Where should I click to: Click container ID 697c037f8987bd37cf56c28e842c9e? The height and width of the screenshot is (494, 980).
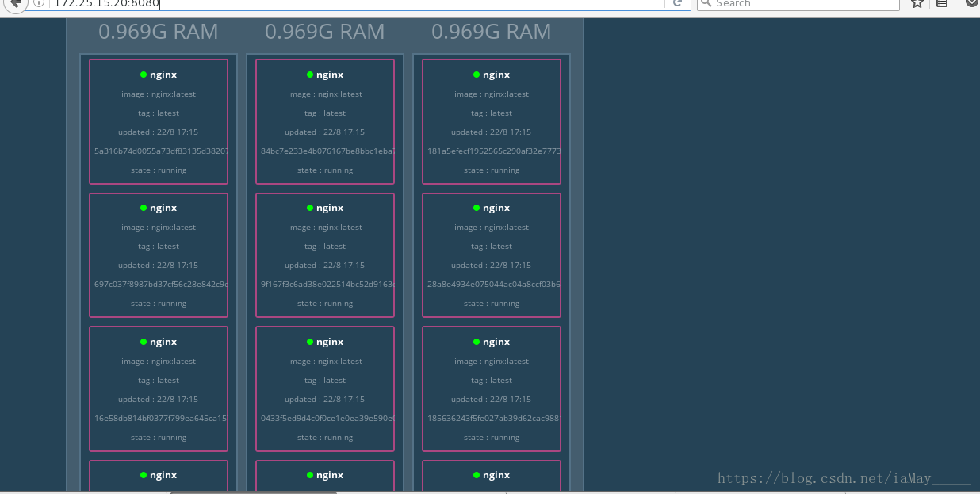point(160,284)
